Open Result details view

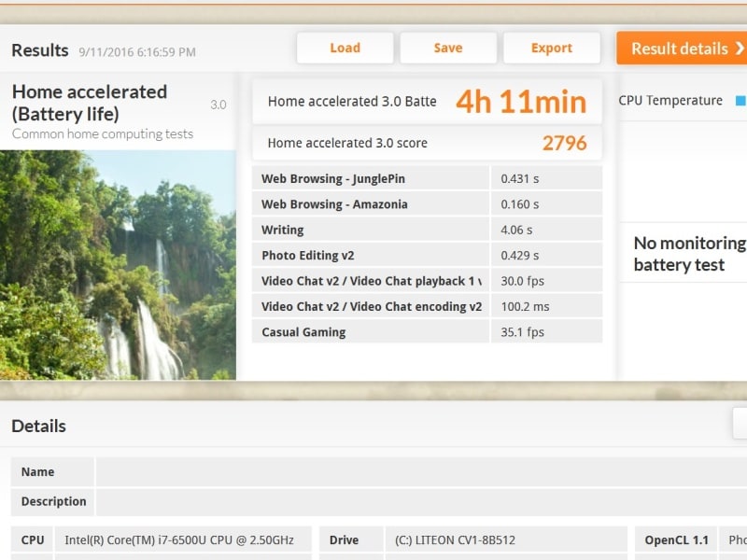point(682,49)
